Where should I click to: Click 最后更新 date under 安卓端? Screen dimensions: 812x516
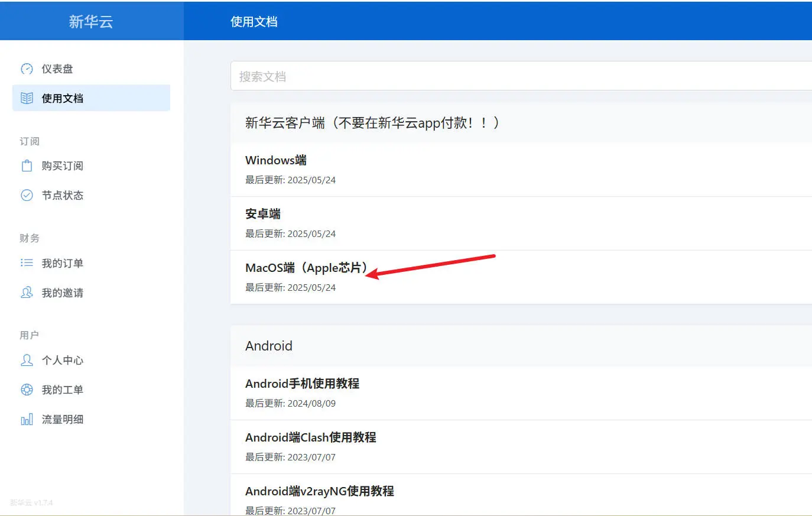click(290, 233)
